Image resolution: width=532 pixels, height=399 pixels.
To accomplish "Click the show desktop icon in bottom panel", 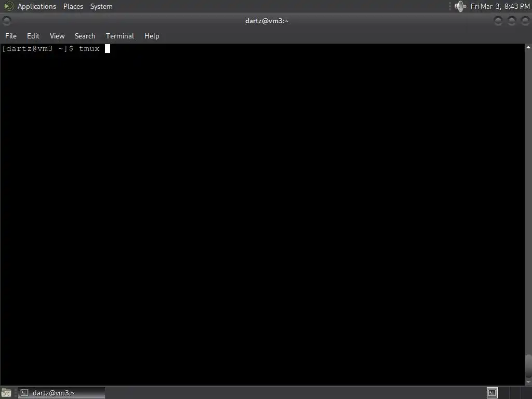I will pyautogui.click(x=6, y=393).
